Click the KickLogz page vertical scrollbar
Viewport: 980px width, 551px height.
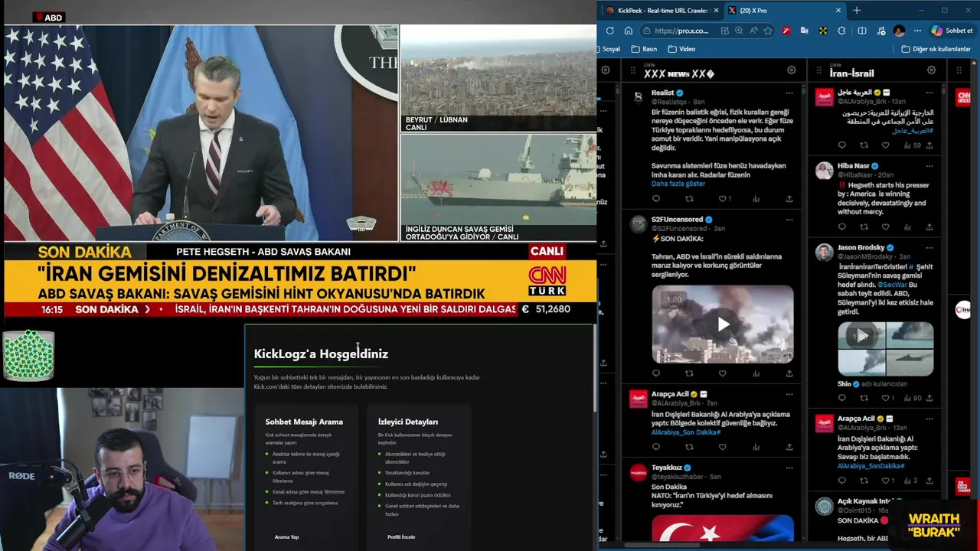[594, 367]
